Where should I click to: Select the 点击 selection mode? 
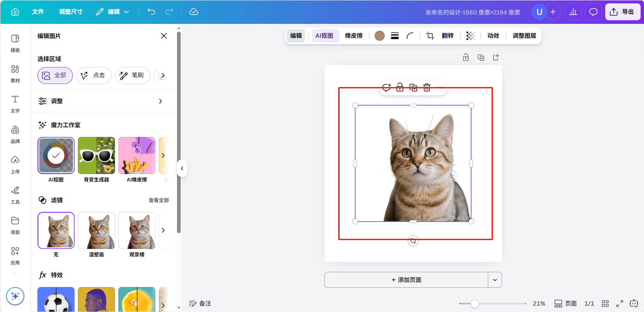(x=94, y=76)
